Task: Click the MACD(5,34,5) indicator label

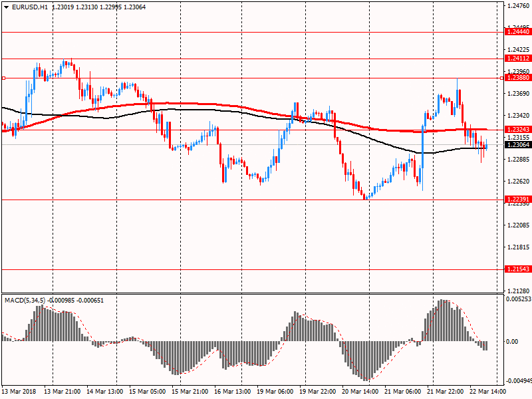Action: (25, 301)
